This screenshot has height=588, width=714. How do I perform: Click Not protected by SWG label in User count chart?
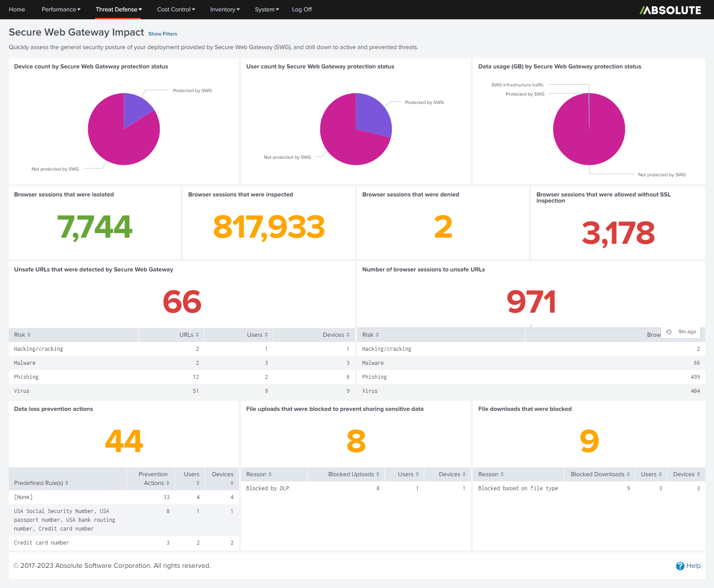point(288,157)
